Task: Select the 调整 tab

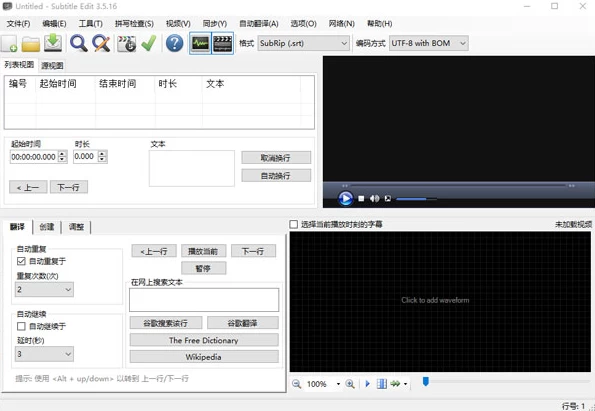Action: [76, 227]
